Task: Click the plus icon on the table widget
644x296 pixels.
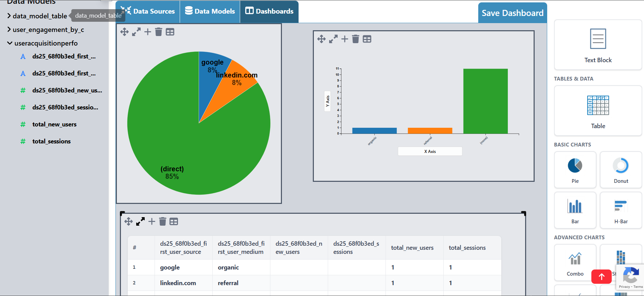Action: pyautogui.click(x=151, y=222)
